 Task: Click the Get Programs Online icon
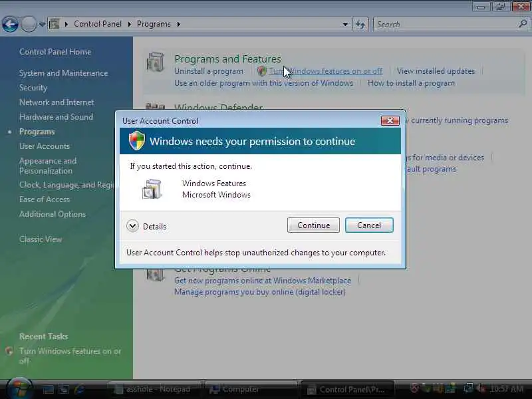[156, 275]
